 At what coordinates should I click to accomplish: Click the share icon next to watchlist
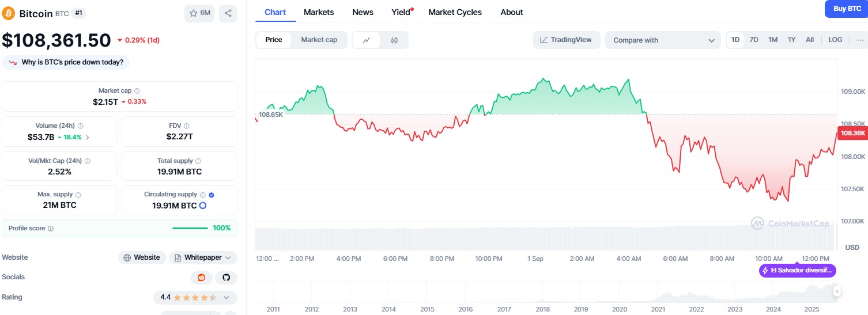pos(228,13)
